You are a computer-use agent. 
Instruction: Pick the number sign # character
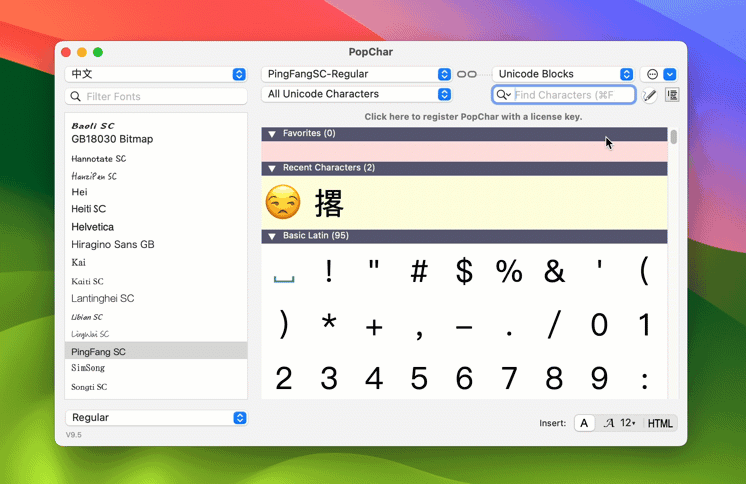(x=419, y=272)
